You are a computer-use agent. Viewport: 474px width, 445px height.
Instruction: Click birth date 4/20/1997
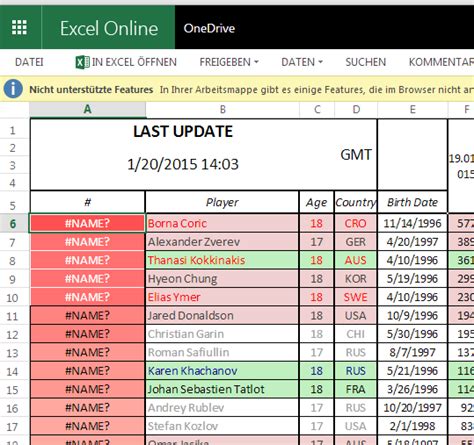click(413, 242)
